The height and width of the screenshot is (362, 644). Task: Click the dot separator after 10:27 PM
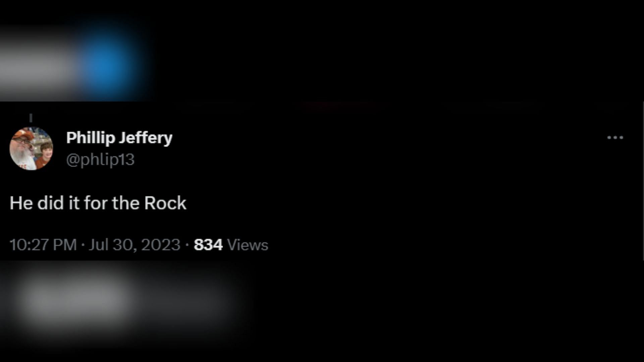[83, 245]
